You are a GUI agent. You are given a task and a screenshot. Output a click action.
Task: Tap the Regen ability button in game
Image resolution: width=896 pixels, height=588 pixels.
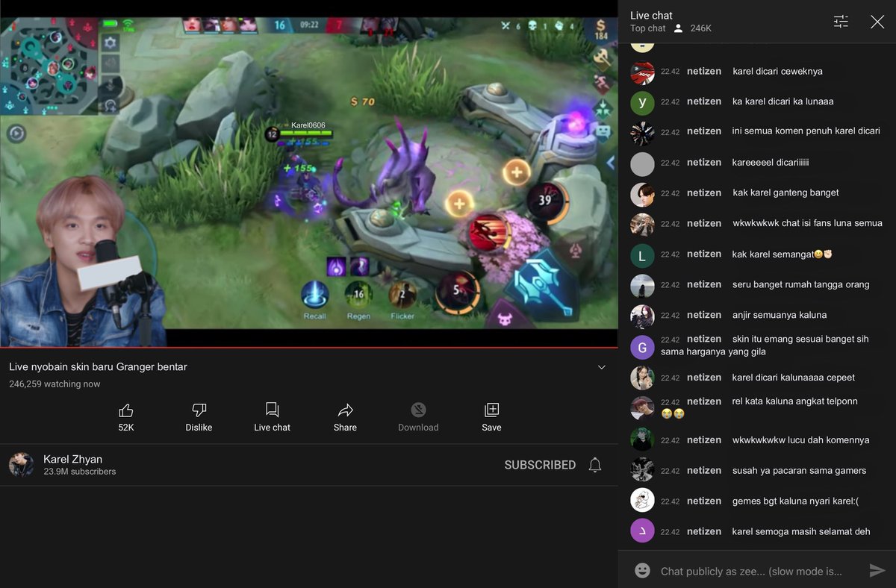point(358,295)
